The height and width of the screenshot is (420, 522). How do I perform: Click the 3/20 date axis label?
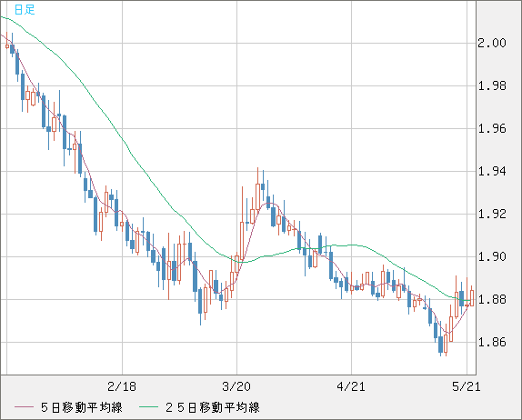pos(236,386)
